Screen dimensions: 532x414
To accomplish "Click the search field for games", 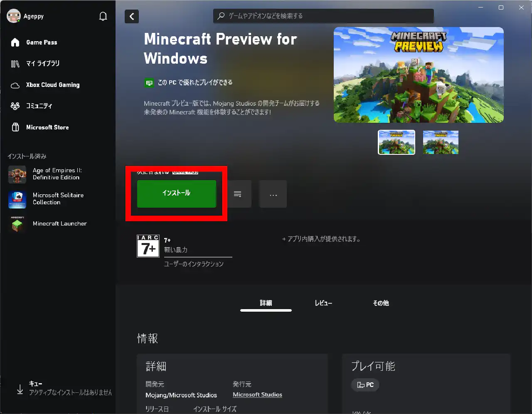I will click(323, 16).
